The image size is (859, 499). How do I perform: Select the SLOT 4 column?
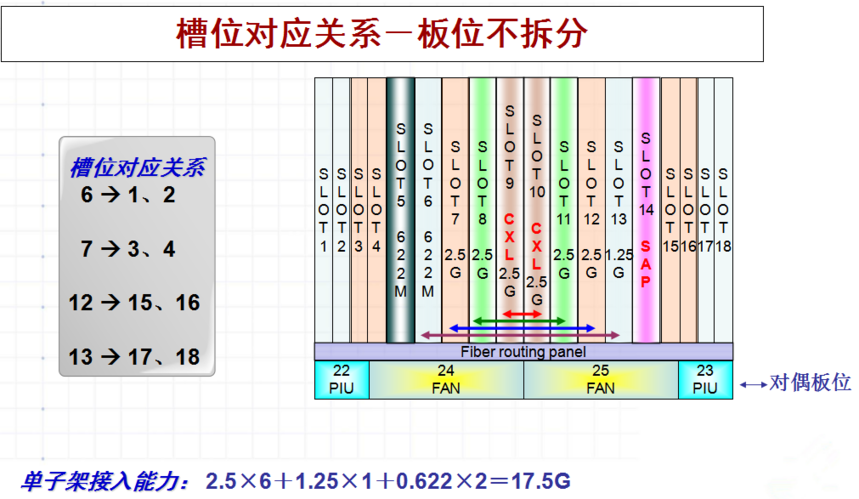click(x=376, y=210)
